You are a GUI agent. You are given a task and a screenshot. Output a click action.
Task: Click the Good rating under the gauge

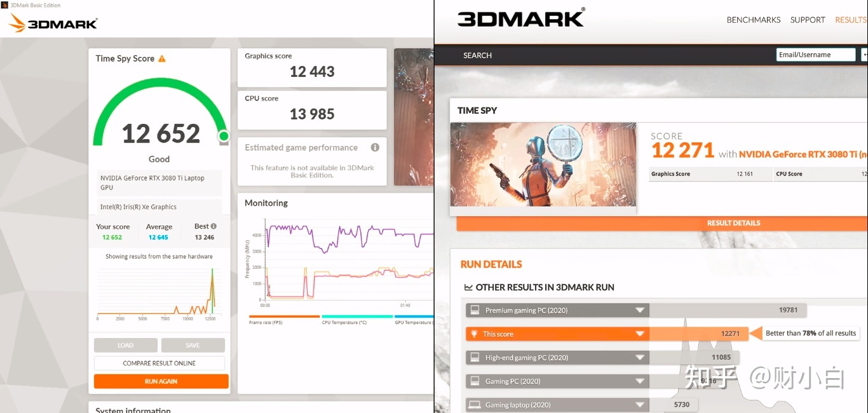(159, 159)
